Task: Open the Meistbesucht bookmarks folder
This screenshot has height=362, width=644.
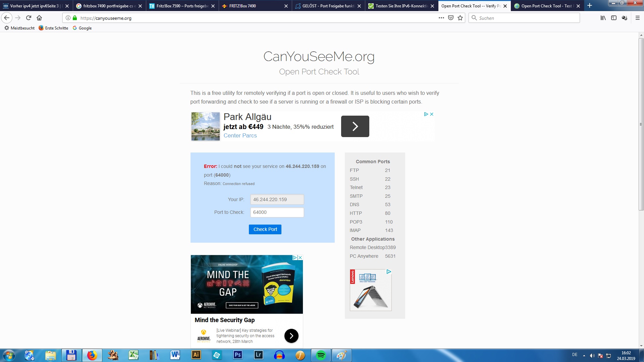Action: point(19,28)
